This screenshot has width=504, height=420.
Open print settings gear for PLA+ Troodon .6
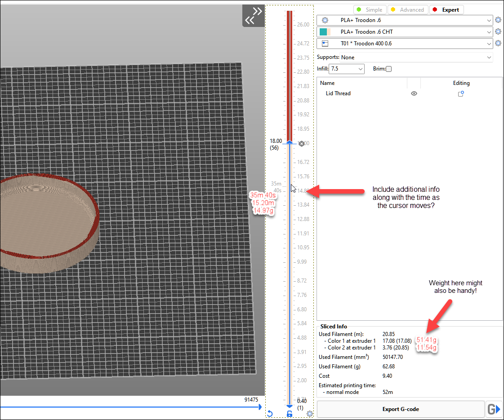click(498, 20)
